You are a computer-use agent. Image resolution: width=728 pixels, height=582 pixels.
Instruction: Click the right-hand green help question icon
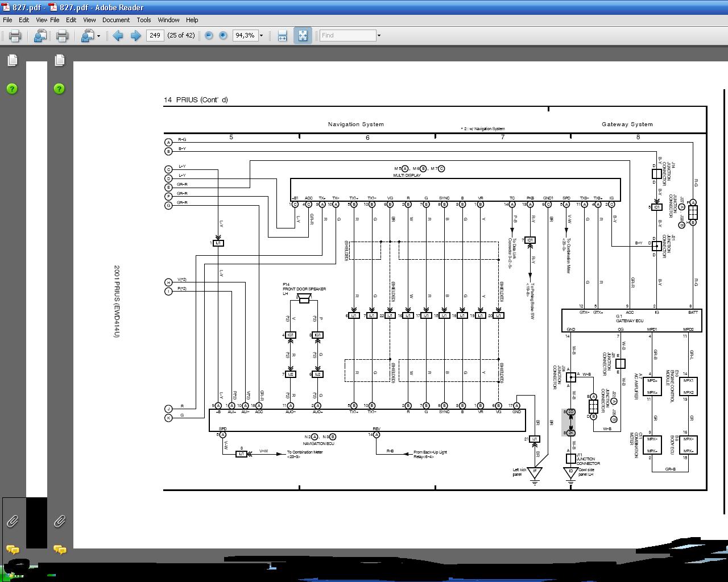[59, 89]
